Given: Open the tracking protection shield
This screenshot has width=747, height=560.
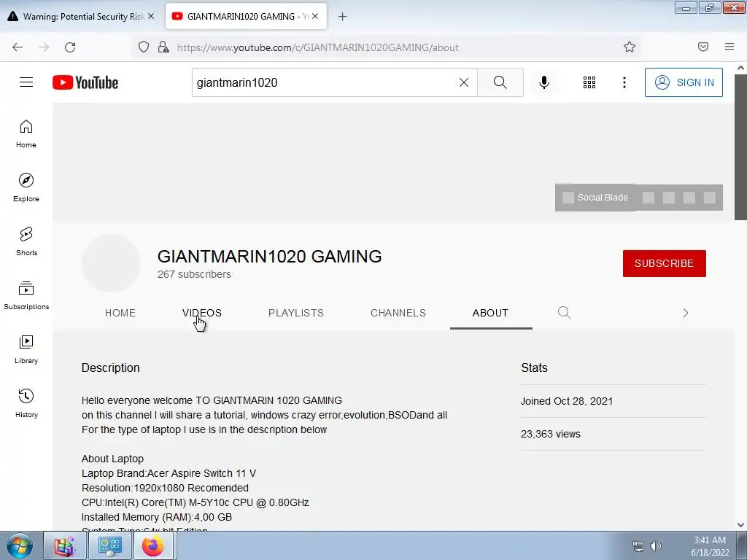Looking at the screenshot, I should 144,47.
